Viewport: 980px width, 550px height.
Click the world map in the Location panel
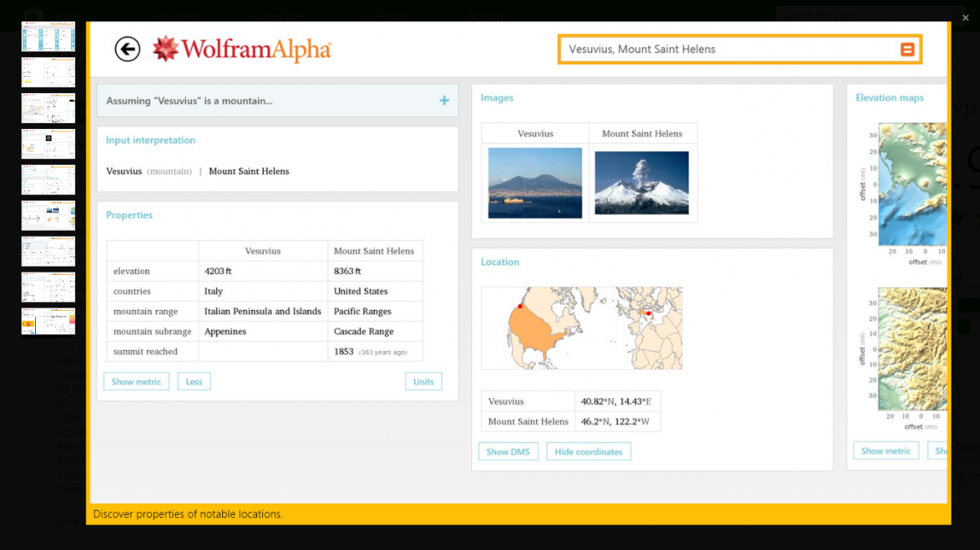(582, 328)
